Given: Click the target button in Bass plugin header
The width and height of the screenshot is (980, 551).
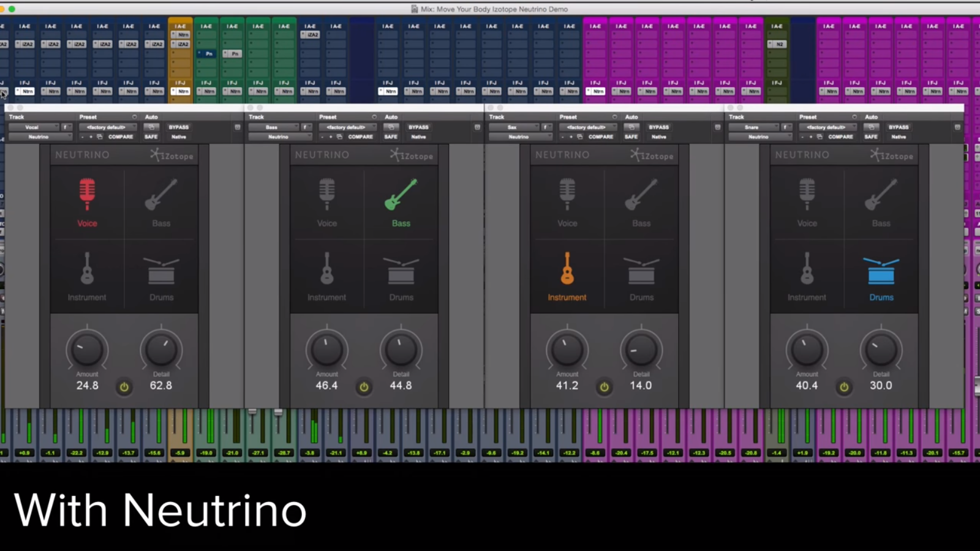Looking at the screenshot, I should [x=478, y=127].
